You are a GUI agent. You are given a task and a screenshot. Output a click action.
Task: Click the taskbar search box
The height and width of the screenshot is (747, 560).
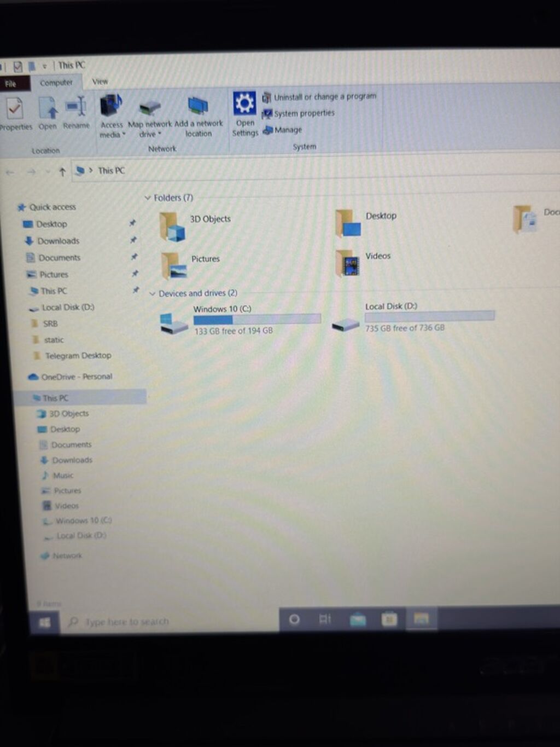pos(170,622)
